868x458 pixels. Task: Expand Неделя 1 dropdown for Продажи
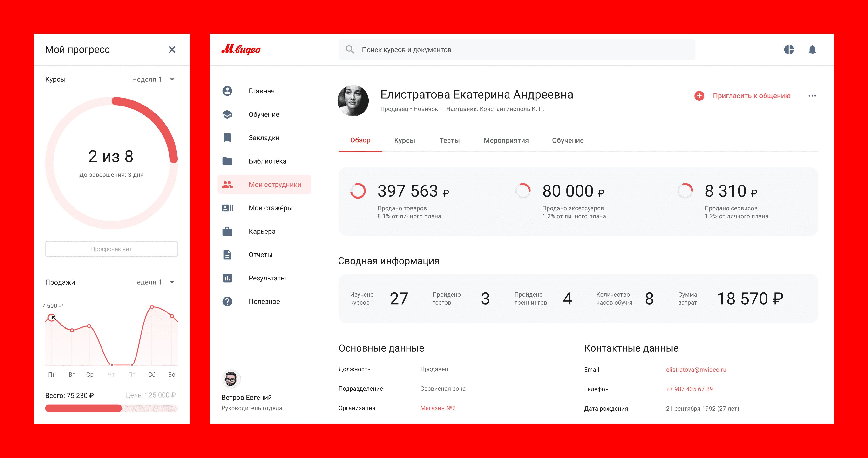(153, 282)
